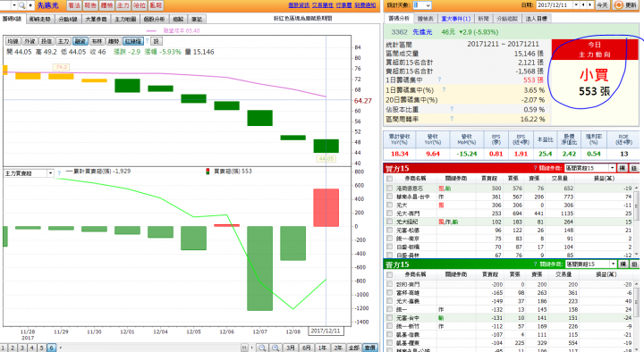Check the box for 富邦-高雄 seller row
This screenshot has height=352, width=644.
pyautogui.click(x=389, y=292)
